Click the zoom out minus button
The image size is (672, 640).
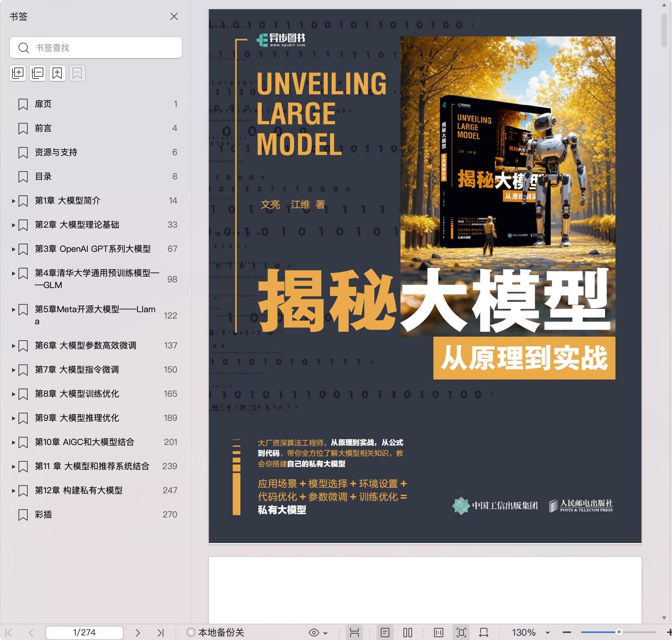click(x=567, y=633)
